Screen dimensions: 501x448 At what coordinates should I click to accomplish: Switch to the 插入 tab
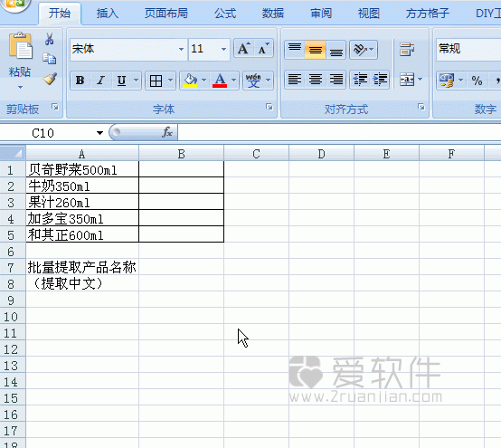(108, 14)
